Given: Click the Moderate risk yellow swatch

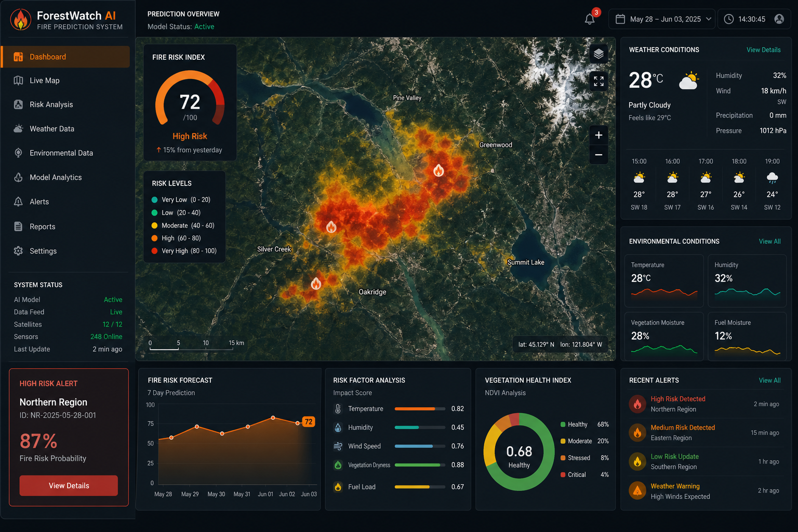Looking at the screenshot, I should click(154, 225).
